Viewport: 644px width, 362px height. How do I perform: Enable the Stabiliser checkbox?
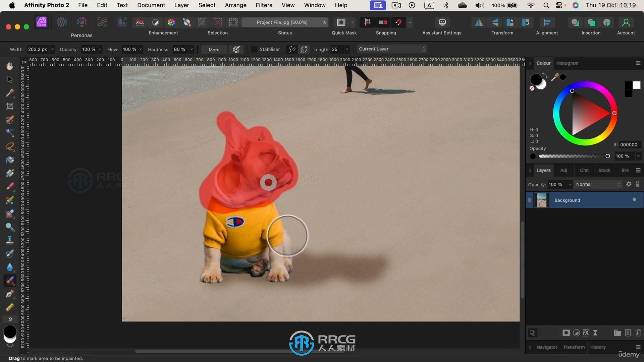click(254, 49)
